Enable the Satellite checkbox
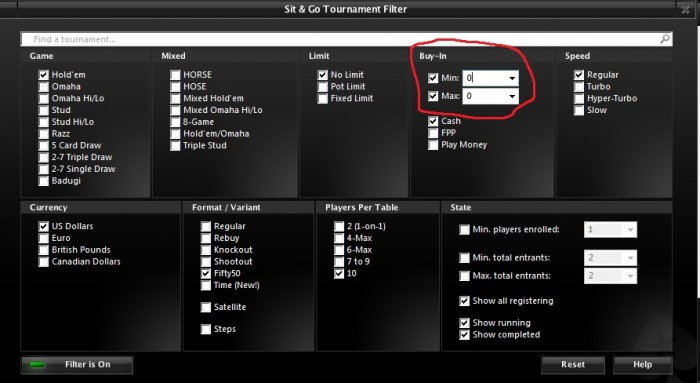Viewport: 700px width, 383px height. pos(205,307)
